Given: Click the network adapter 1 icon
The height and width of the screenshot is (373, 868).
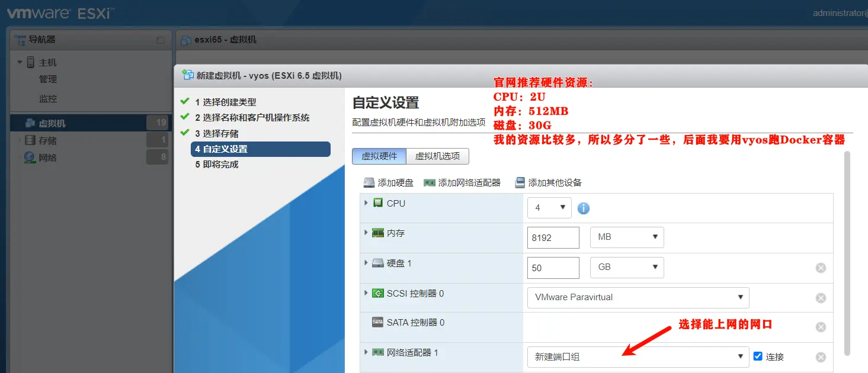Looking at the screenshot, I should 378,352.
